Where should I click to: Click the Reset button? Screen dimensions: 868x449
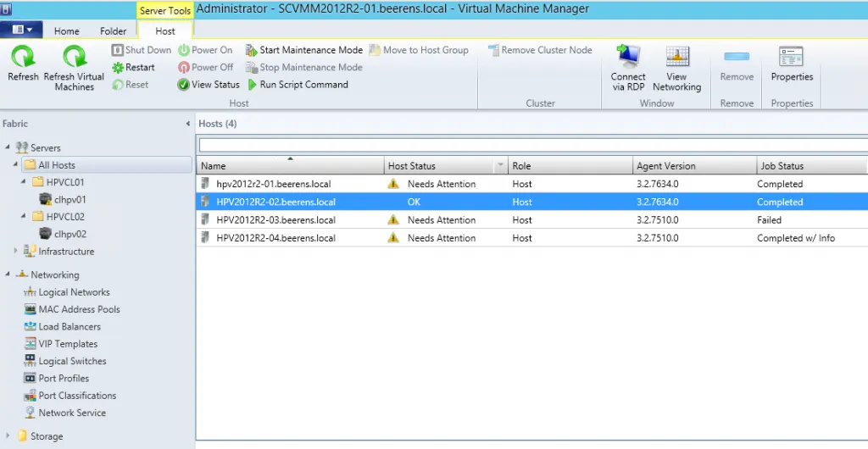coord(130,85)
